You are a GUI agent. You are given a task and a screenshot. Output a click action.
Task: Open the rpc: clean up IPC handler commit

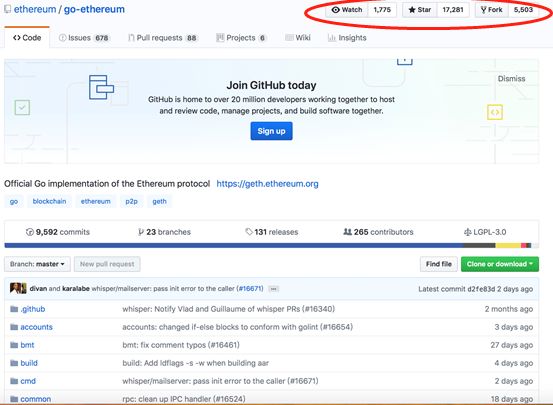click(184, 399)
